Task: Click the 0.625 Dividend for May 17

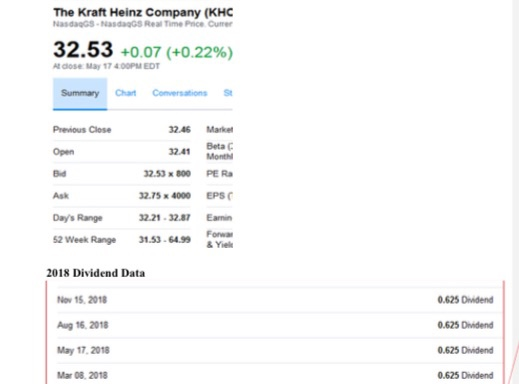Action: coord(465,350)
